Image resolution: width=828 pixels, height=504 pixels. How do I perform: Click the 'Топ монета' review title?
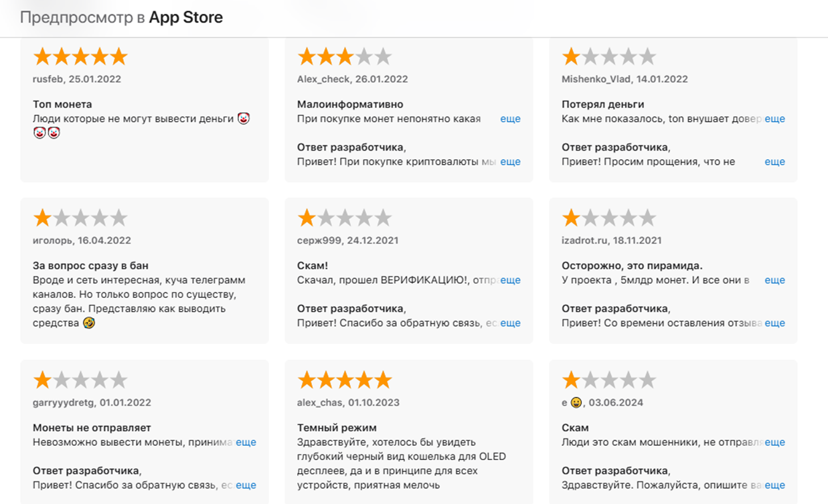[62, 104]
